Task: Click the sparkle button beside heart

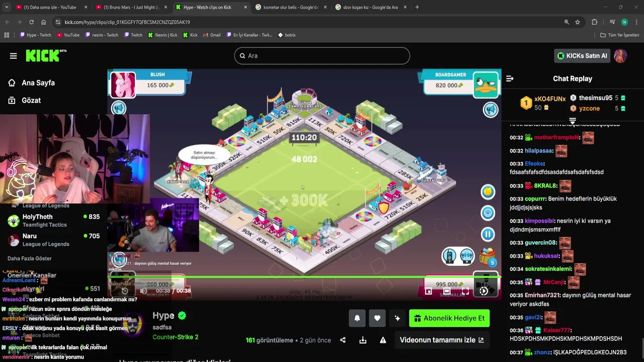Action: (x=397, y=318)
